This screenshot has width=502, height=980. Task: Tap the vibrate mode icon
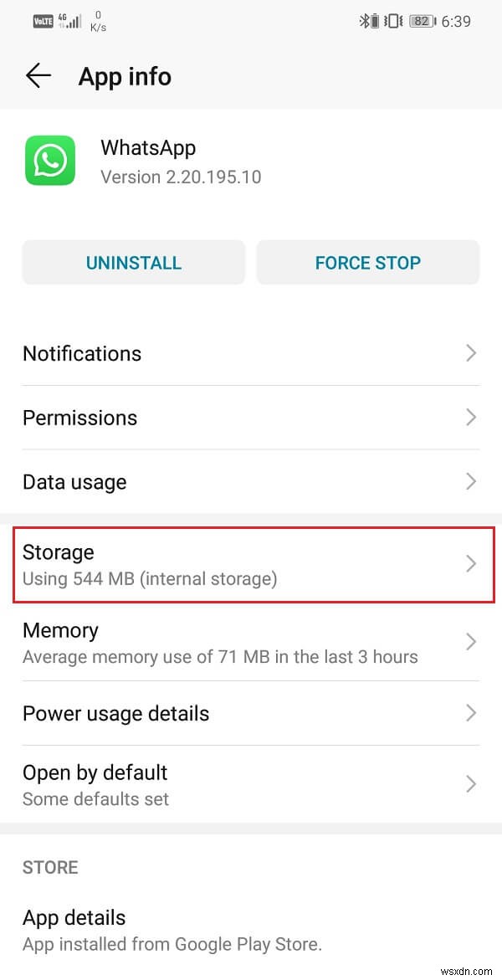tap(394, 21)
